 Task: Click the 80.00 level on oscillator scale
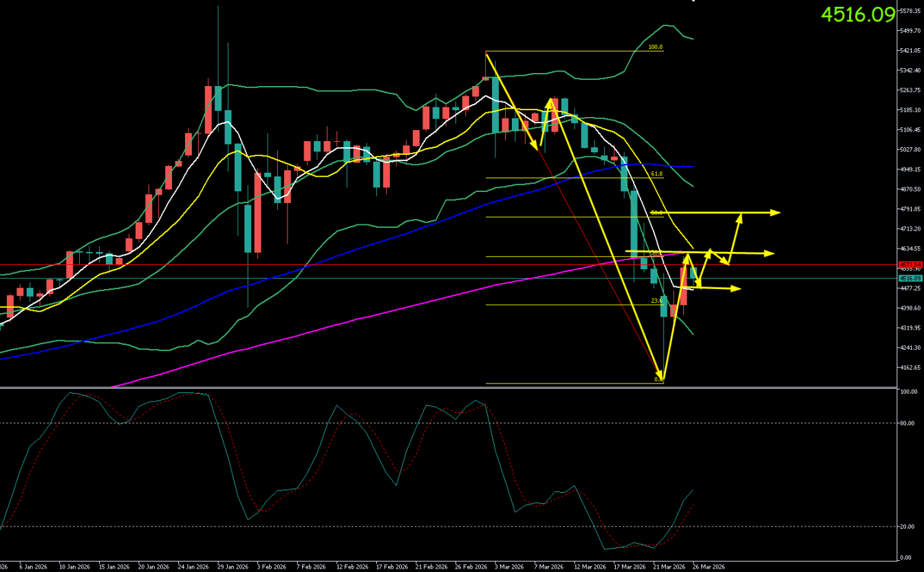click(x=907, y=423)
